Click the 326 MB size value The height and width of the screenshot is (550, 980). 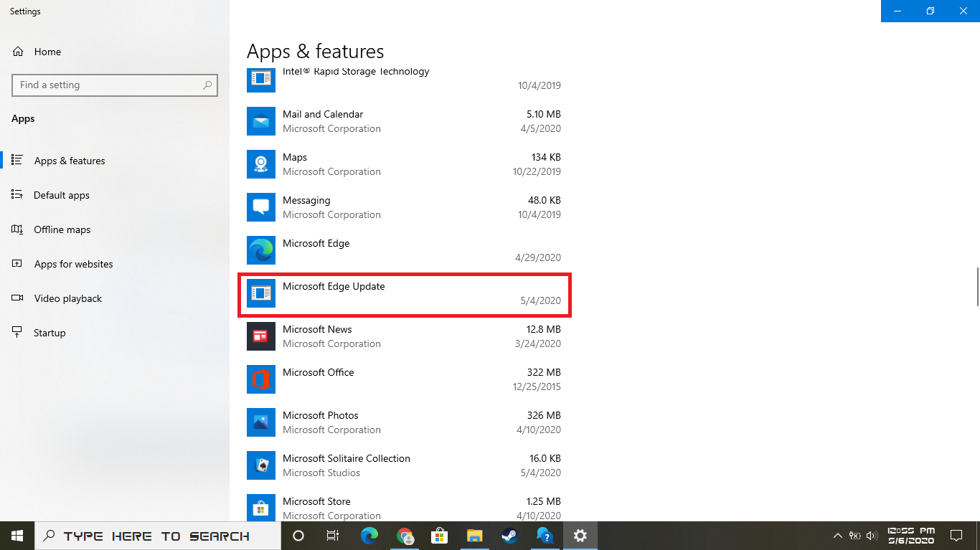544,415
